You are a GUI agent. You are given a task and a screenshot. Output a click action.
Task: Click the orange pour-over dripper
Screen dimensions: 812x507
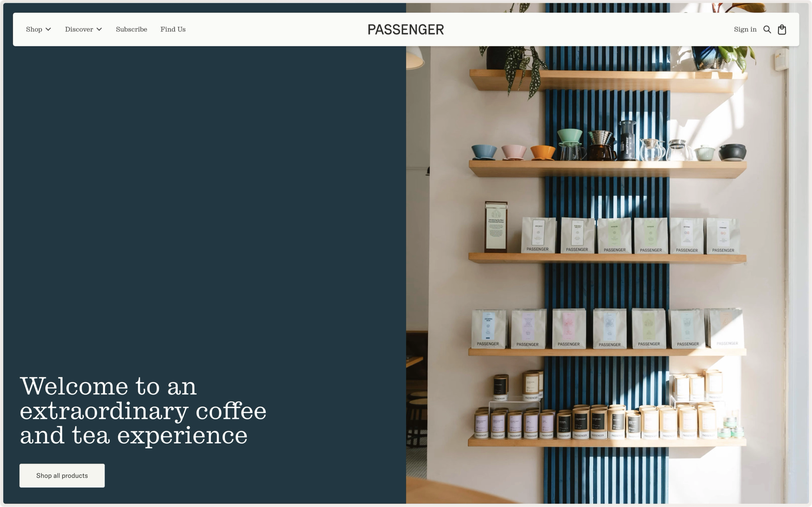click(543, 152)
